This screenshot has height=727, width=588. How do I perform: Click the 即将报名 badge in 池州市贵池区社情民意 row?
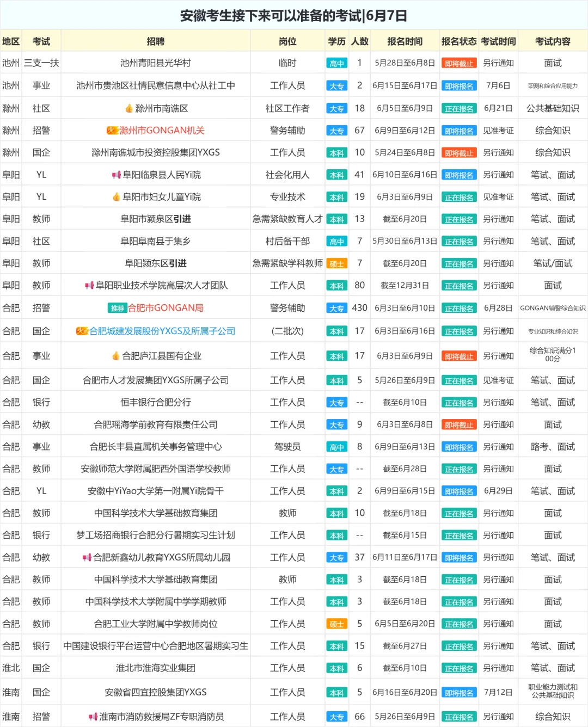point(459,86)
